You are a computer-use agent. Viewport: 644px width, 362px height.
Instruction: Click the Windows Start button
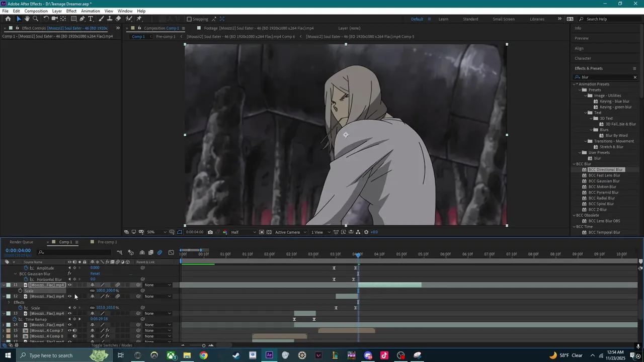8,355
